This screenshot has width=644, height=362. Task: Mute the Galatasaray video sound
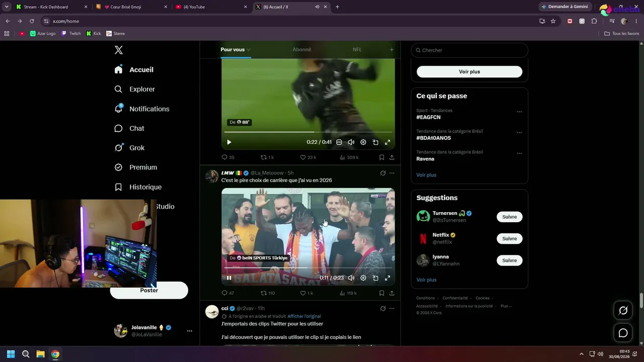(x=351, y=278)
